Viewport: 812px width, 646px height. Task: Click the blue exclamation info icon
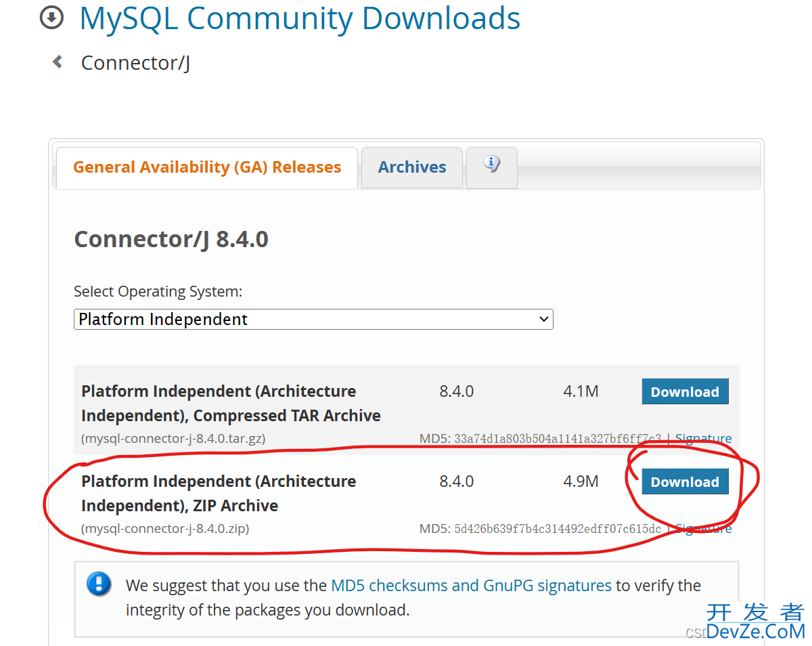tap(99, 584)
